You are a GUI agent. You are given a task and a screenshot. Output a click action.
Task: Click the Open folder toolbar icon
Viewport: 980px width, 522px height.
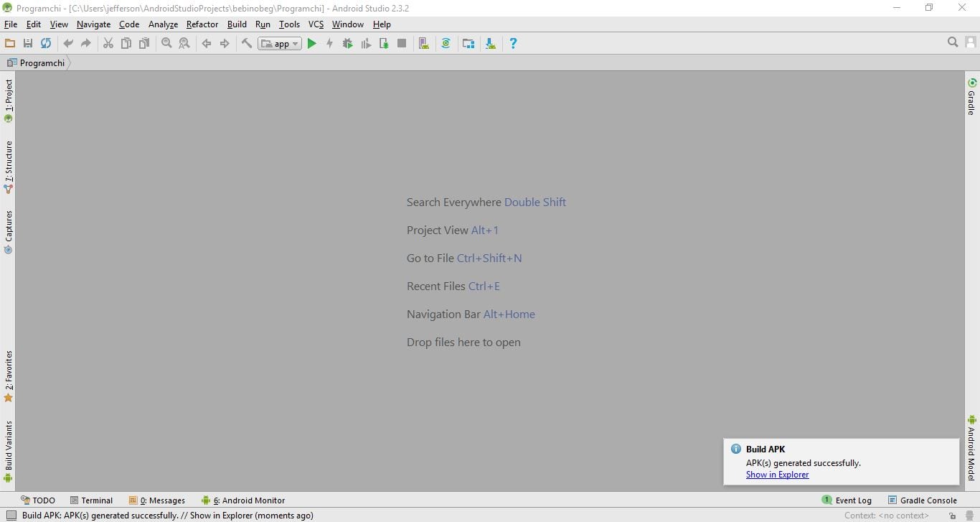(x=10, y=43)
